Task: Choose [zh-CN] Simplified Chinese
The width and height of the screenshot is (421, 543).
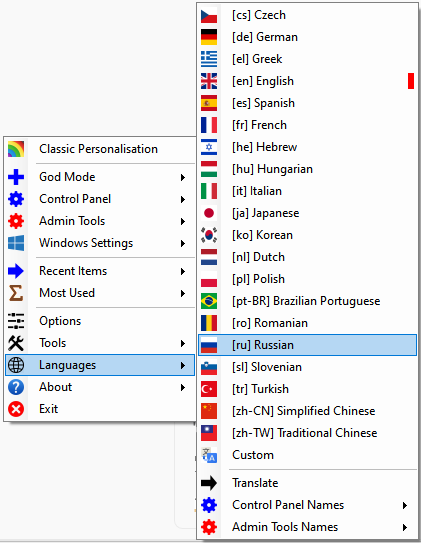Action: [307, 411]
